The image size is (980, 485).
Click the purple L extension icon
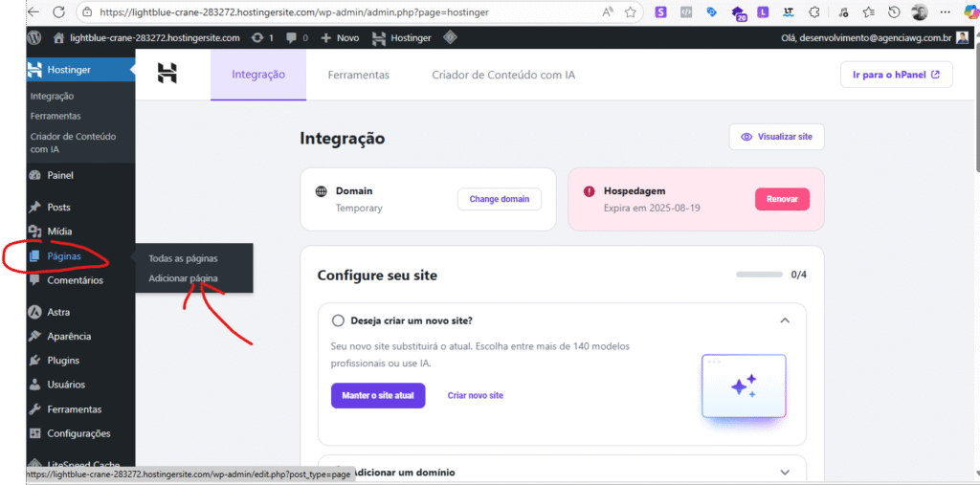pos(763,11)
